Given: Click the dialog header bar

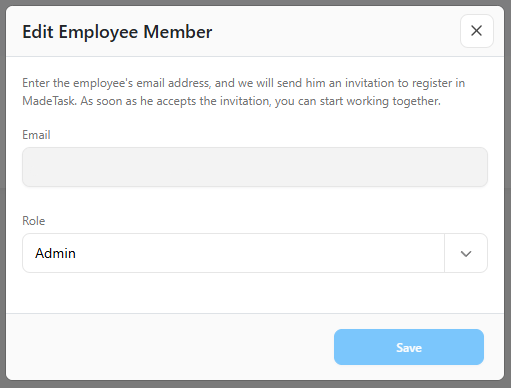Looking at the screenshot, I should coord(255,31).
